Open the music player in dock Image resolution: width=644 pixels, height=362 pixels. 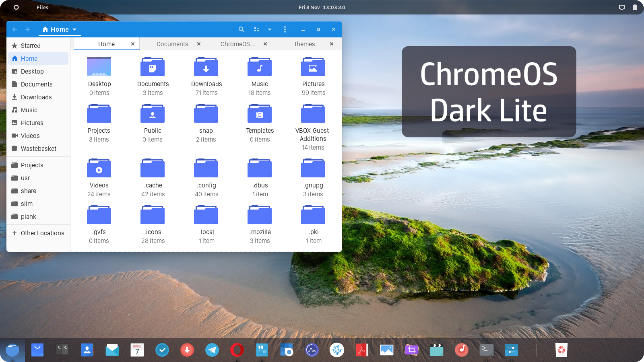pyautogui.click(x=462, y=350)
